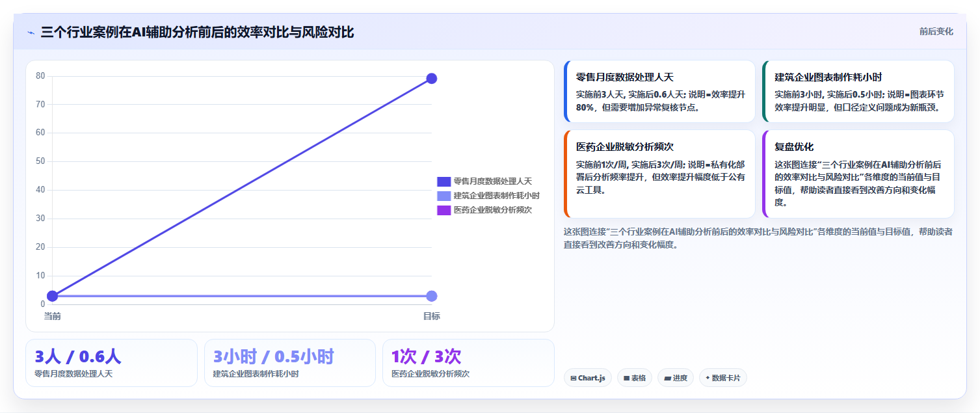Image resolution: width=980 pixels, height=413 pixels.
Task: Click the Chart.js tag
Action: [x=588, y=378]
